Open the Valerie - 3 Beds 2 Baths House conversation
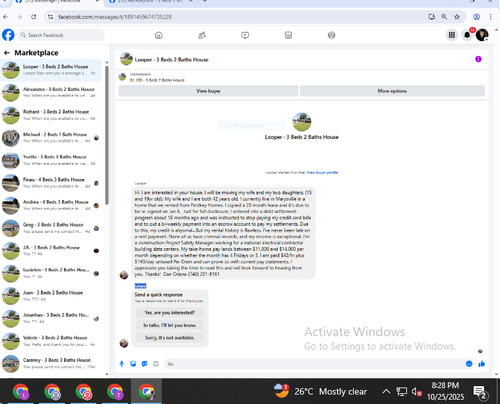Viewport: 500px width, 404px height. [51, 341]
